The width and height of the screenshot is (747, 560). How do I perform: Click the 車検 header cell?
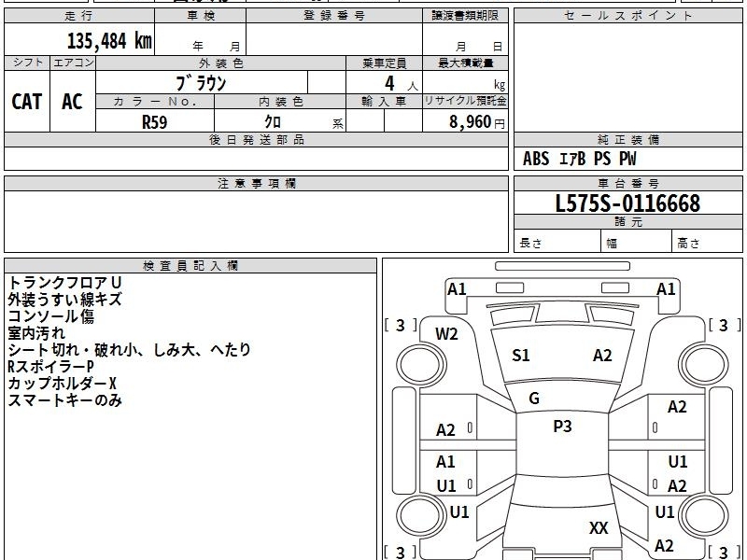(201, 16)
